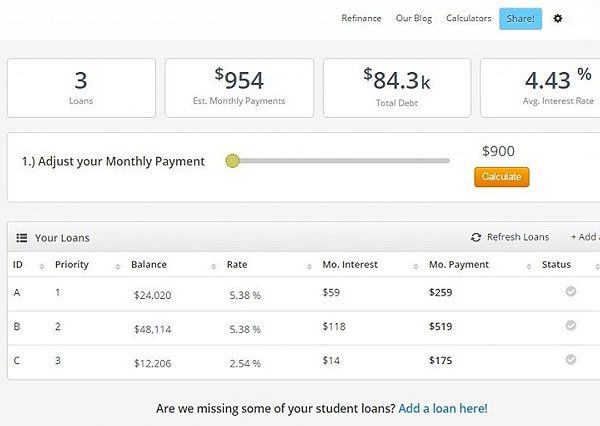Open the Refinance menu item

361,18
